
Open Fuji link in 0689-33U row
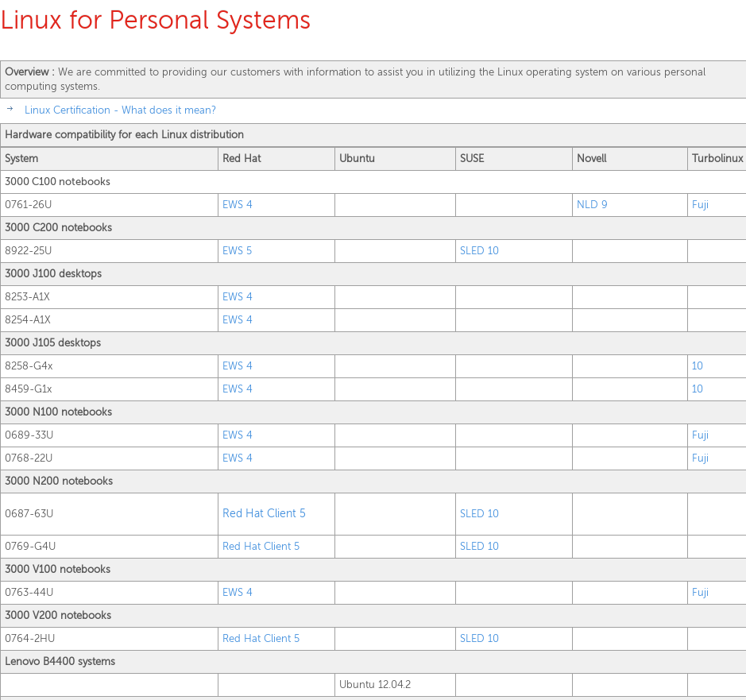pyautogui.click(x=701, y=435)
